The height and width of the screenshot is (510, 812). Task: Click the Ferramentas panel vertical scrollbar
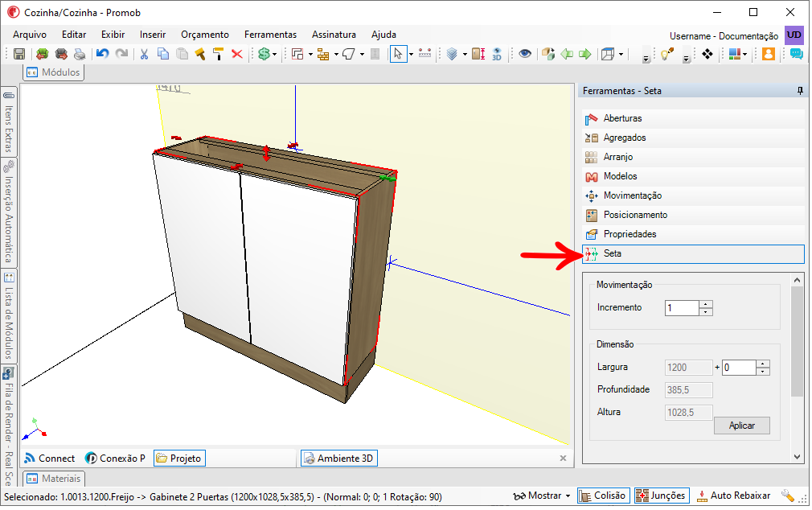click(x=798, y=369)
